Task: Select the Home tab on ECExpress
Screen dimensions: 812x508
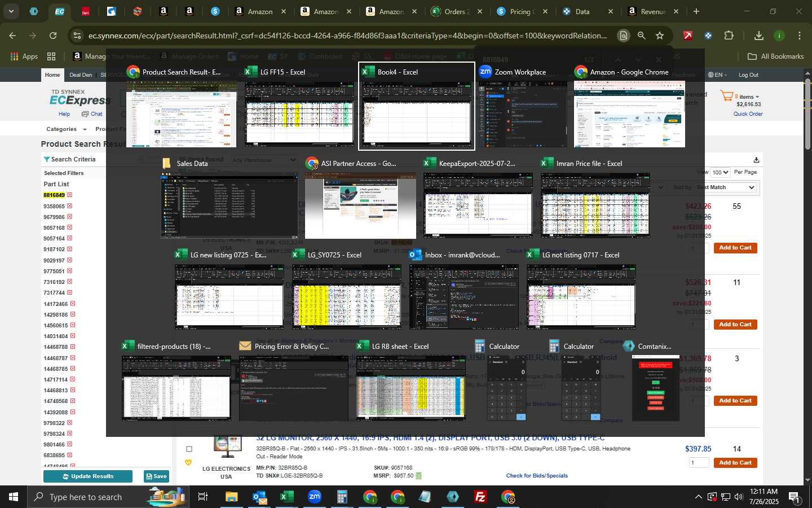Action: pos(52,75)
